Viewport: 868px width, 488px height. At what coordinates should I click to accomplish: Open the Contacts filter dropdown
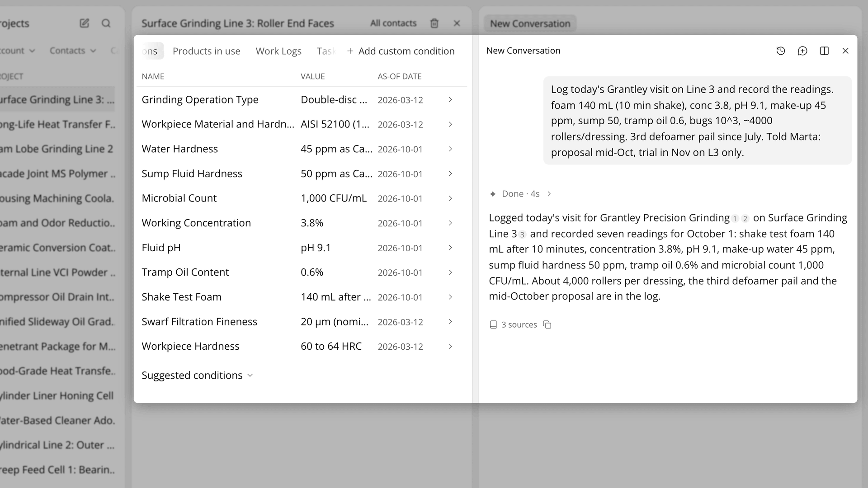pos(73,51)
